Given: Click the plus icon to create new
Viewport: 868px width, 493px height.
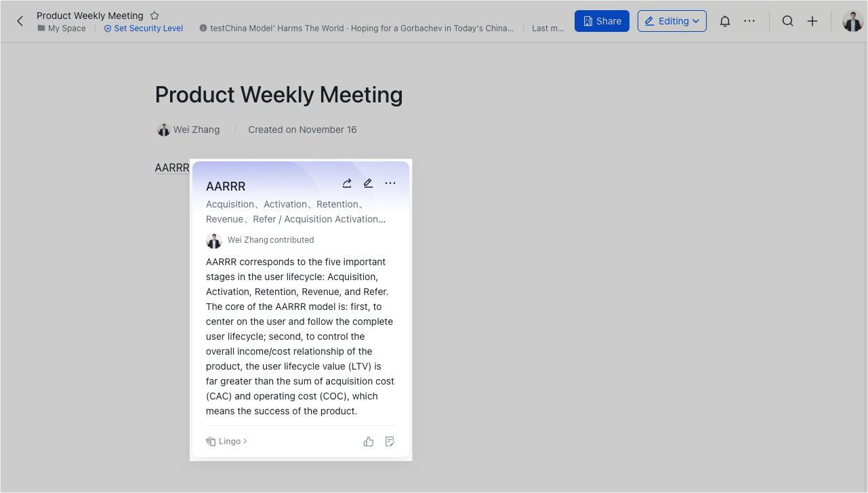Looking at the screenshot, I should coord(812,21).
